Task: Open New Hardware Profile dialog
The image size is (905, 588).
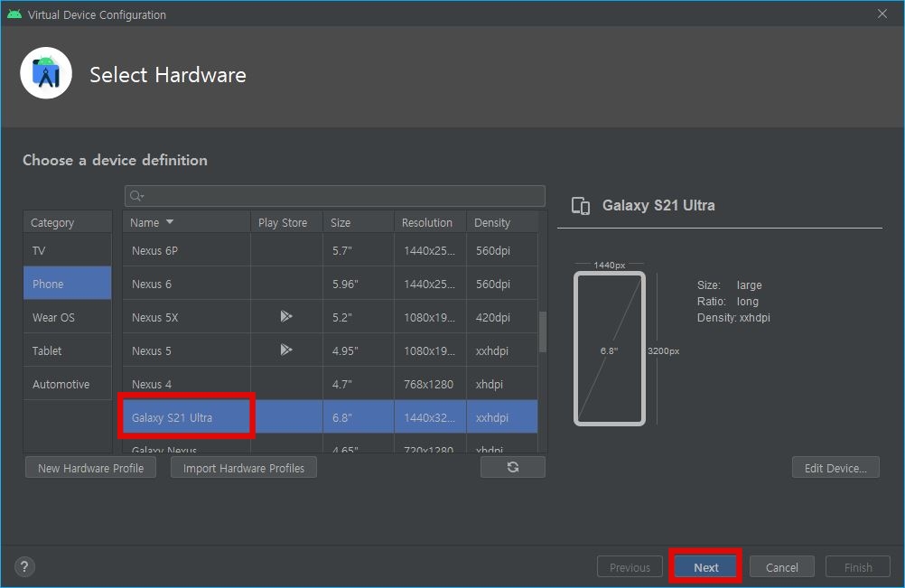Action: pyautogui.click(x=90, y=468)
